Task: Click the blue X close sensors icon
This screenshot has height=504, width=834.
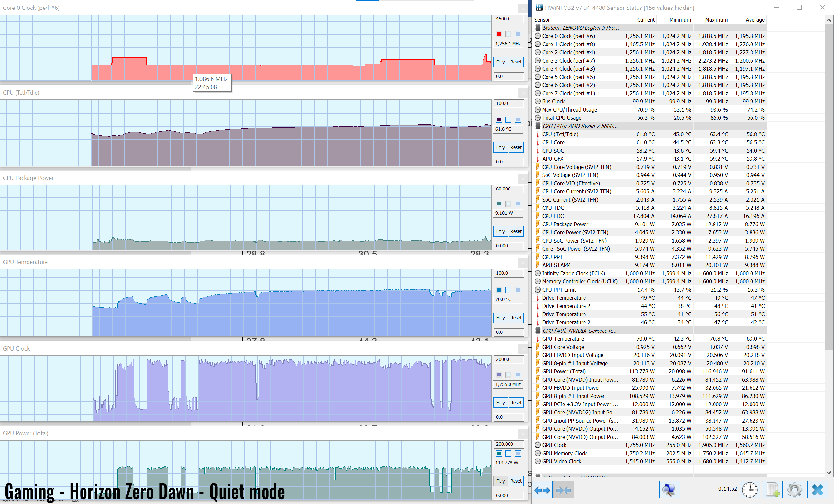Action: click(817, 490)
